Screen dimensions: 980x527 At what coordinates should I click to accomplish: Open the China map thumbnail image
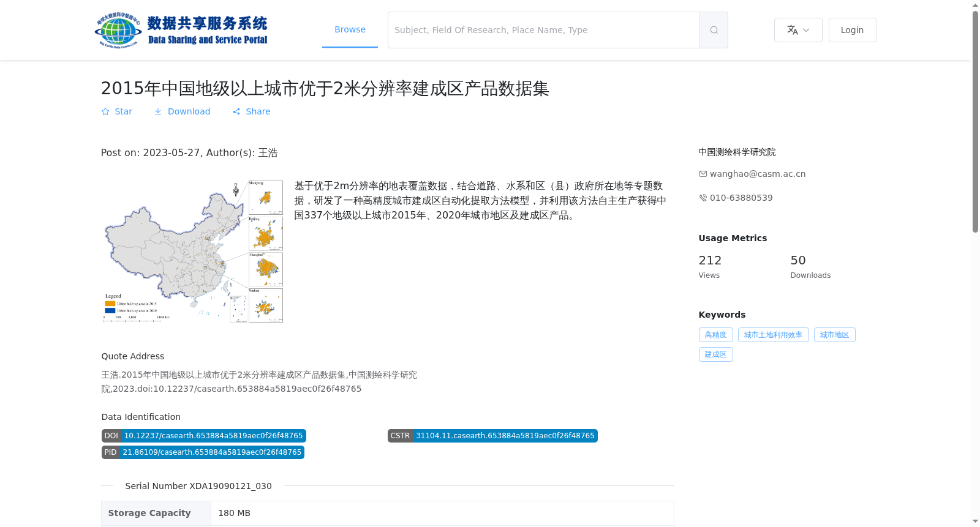(x=192, y=251)
